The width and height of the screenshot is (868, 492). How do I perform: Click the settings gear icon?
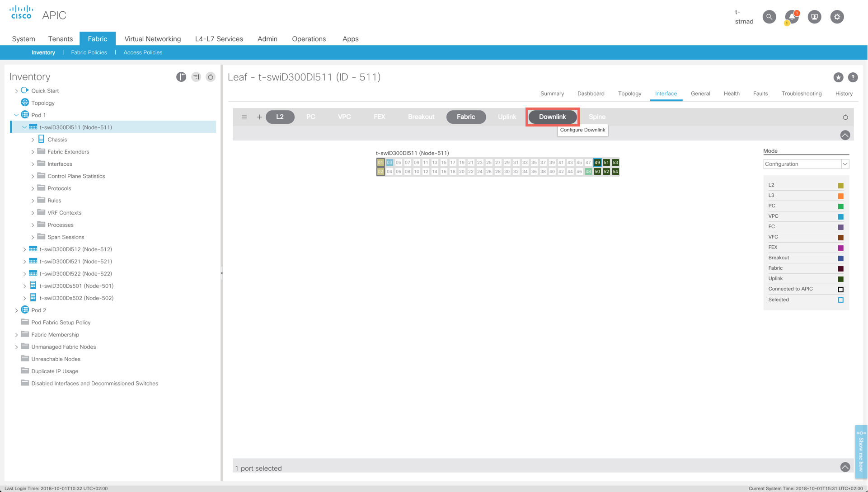(x=837, y=17)
